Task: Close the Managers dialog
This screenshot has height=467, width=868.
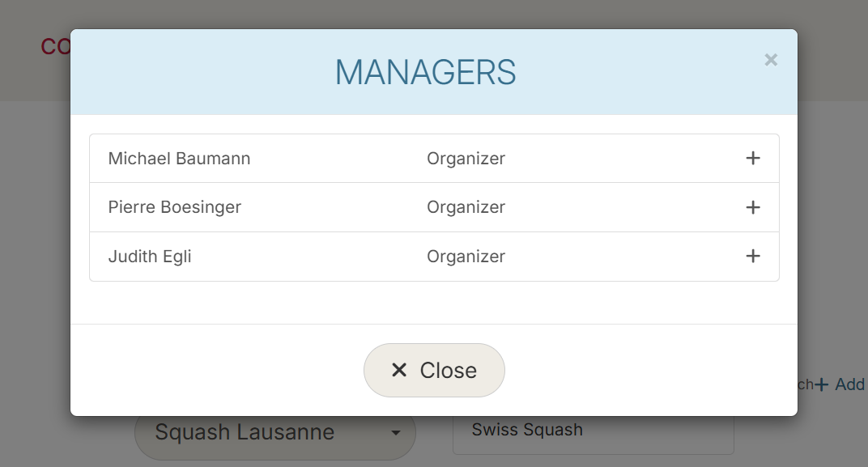Action: click(434, 369)
